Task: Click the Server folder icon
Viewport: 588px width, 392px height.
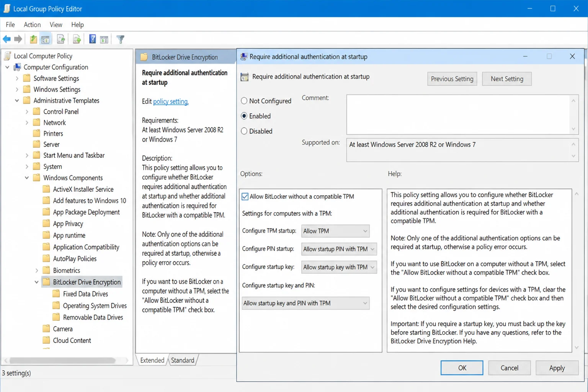Action: coord(37,144)
